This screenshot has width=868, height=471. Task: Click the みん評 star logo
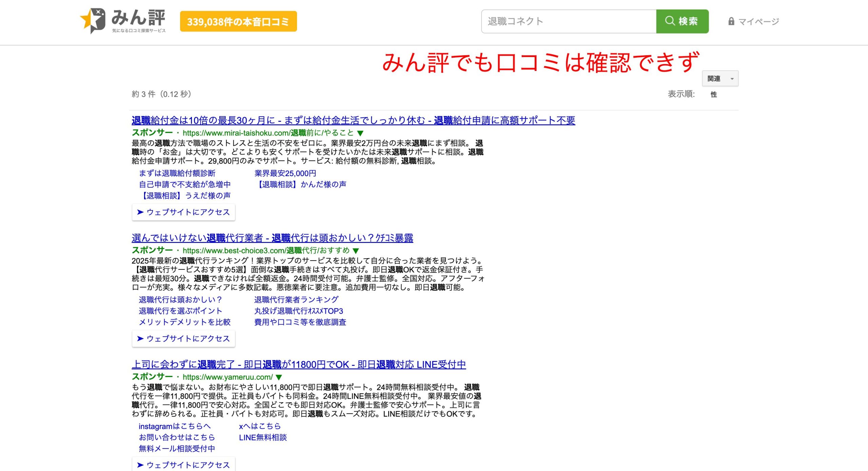pyautogui.click(x=123, y=21)
